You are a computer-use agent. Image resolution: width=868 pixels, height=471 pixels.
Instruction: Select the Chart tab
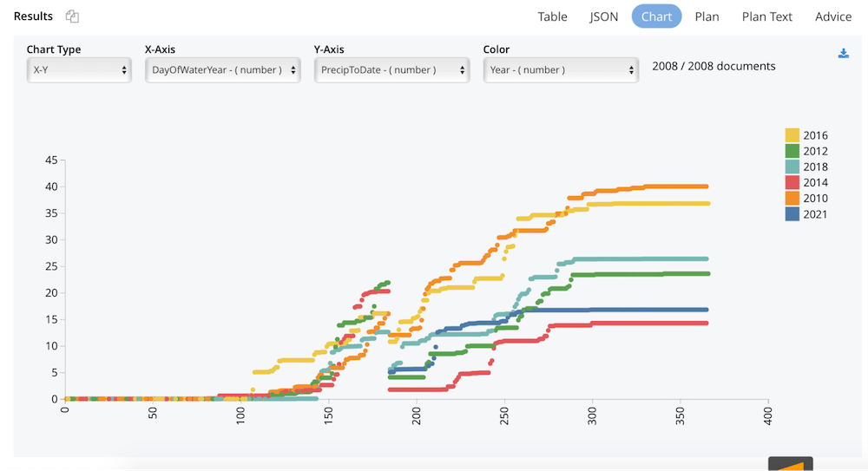tap(656, 16)
